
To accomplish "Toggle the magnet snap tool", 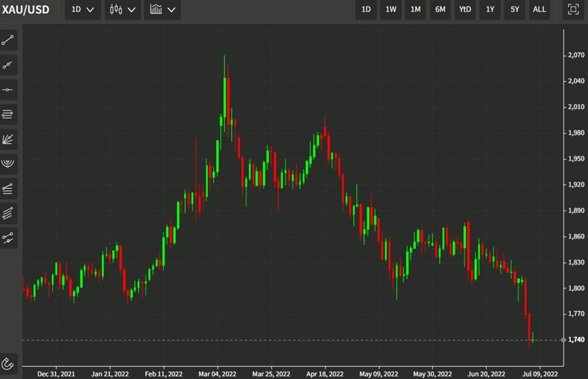I will click(x=8, y=363).
